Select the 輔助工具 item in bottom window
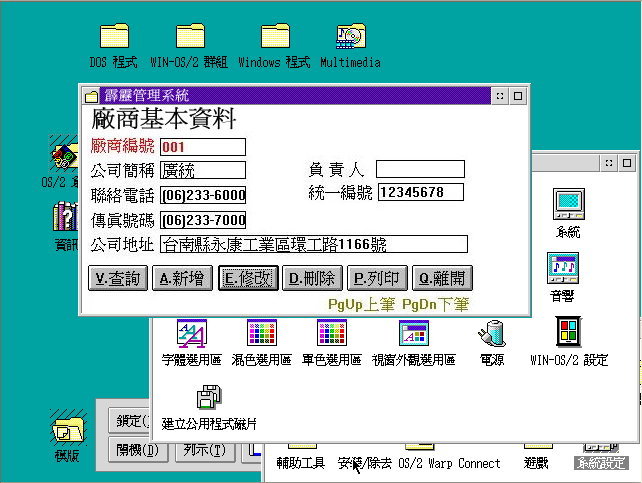This screenshot has height=483, width=642. [x=301, y=463]
